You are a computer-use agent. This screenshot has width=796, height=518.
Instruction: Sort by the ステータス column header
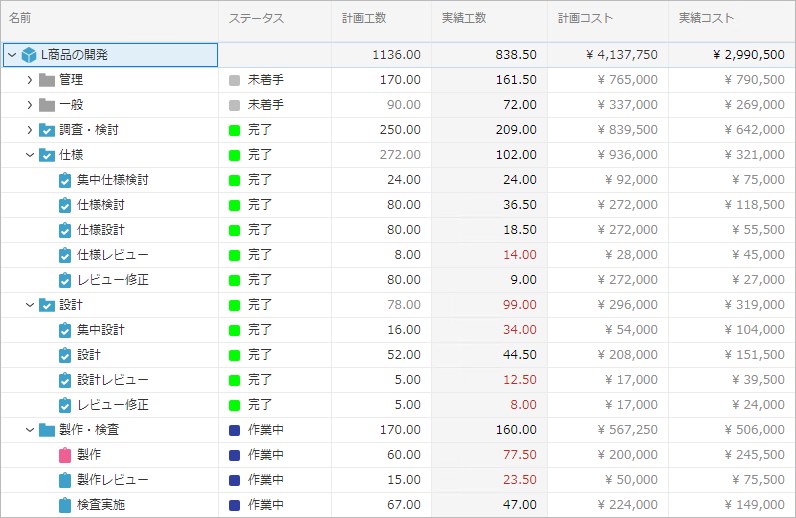click(256, 19)
